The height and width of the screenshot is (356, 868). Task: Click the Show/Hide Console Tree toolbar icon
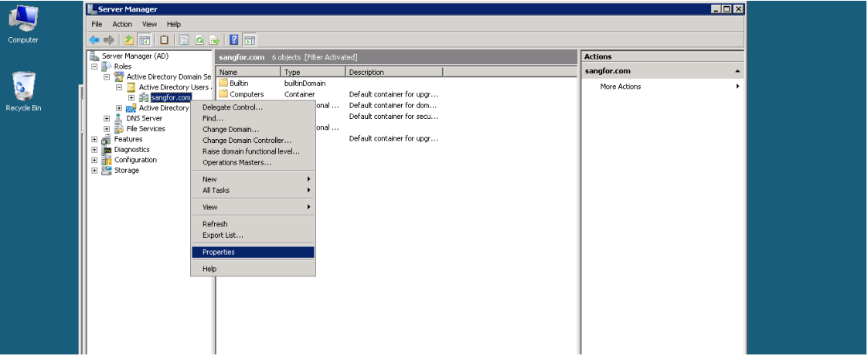[x=144, y=39]
